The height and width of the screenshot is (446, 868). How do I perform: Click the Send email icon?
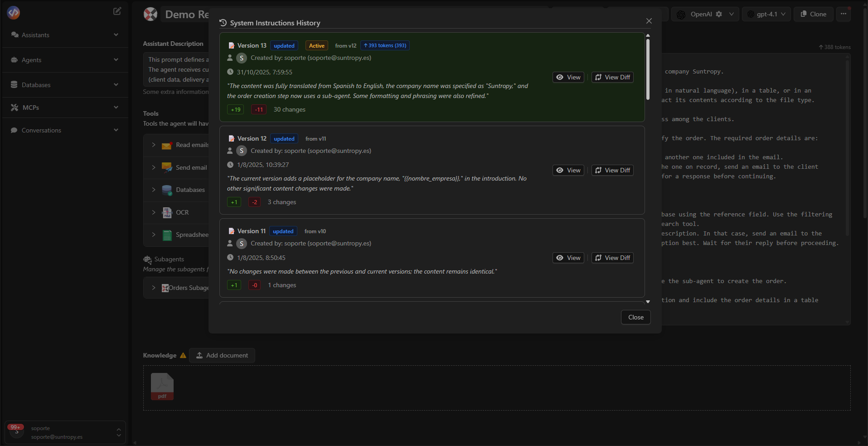pyautogui.click(x=167, y=167)
